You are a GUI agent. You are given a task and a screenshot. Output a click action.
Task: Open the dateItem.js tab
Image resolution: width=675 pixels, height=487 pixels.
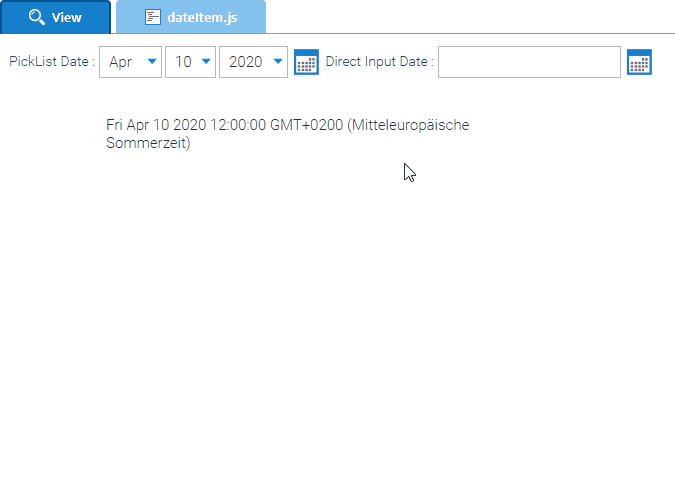(x=191, y=17)
